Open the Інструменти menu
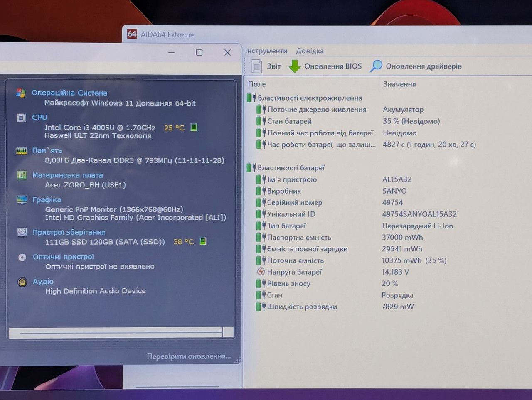This screenshot has height=400, width=532. click(x=266, y=51)
